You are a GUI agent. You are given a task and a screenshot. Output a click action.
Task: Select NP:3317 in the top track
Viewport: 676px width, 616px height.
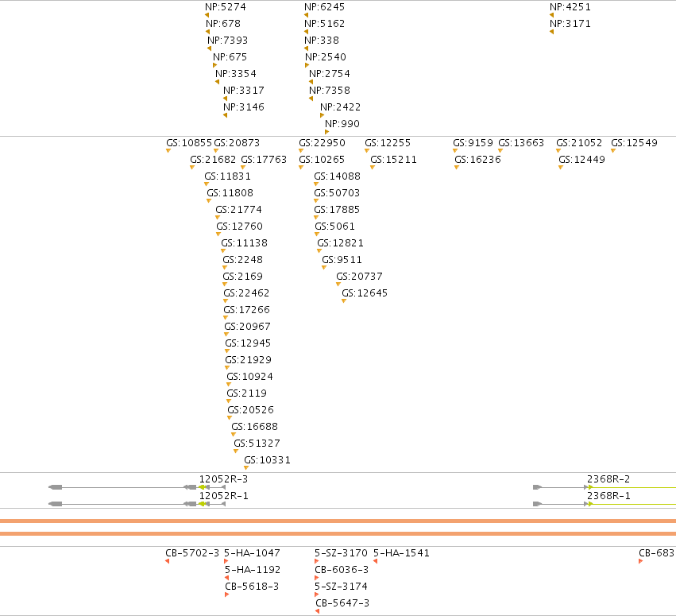coord(244,91)
